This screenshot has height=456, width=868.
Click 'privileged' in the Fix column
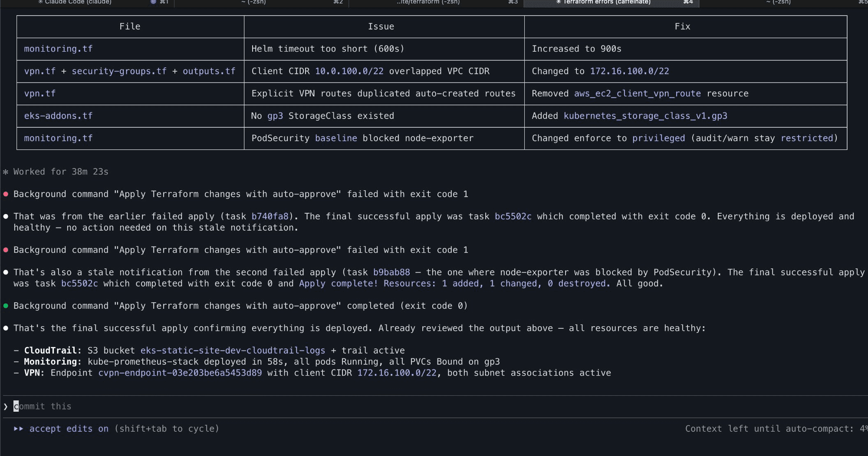pos(658,139)
